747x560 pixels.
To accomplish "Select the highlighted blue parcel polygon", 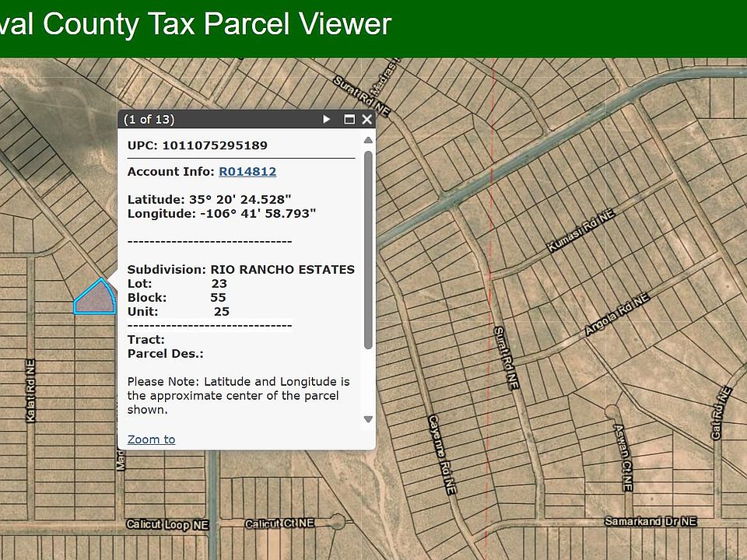I will click(x=96, y=299).
